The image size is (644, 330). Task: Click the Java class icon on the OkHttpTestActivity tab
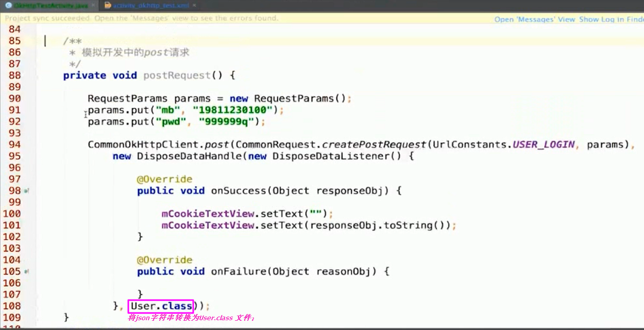[x=8, y=6]
